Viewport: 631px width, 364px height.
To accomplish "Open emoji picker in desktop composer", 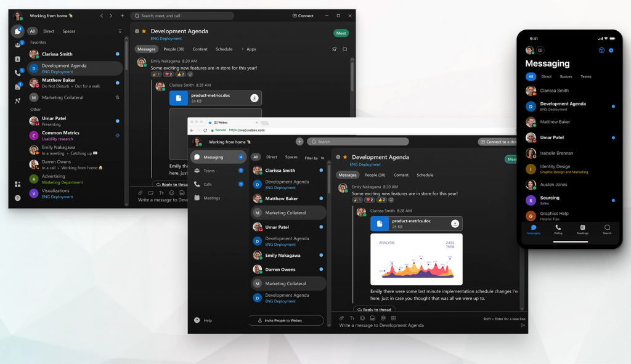I will pos(172,193).
